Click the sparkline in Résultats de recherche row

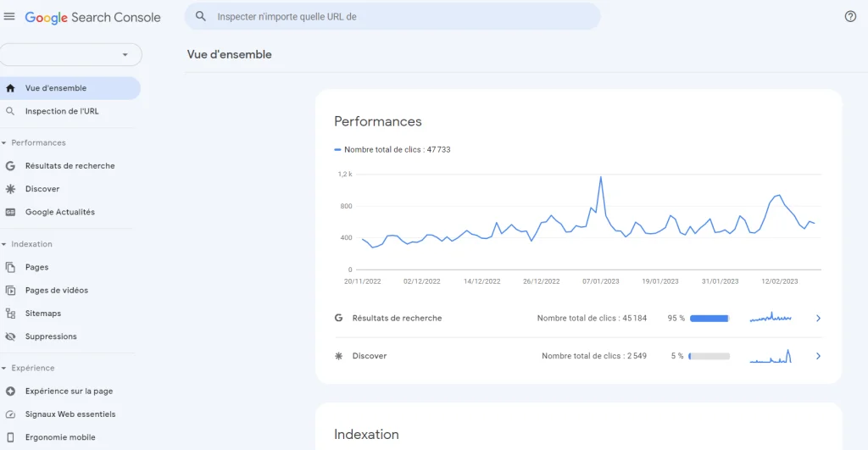click(771, 318)
